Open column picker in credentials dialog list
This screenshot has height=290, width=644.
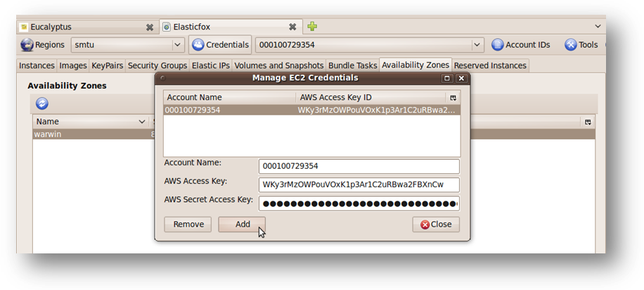[x=453, y=98]
